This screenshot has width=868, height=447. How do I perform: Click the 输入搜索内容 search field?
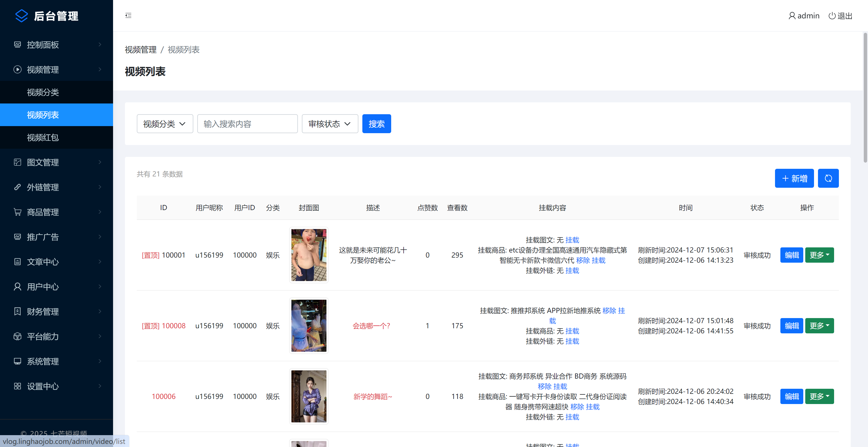coord(247,124)
